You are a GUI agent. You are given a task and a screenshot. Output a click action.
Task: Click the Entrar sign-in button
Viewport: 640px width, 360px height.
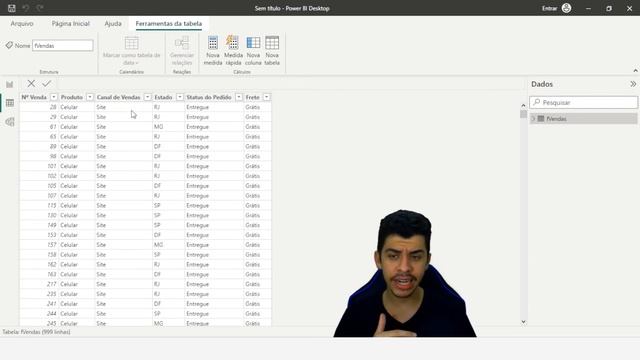tap(549, 8)
